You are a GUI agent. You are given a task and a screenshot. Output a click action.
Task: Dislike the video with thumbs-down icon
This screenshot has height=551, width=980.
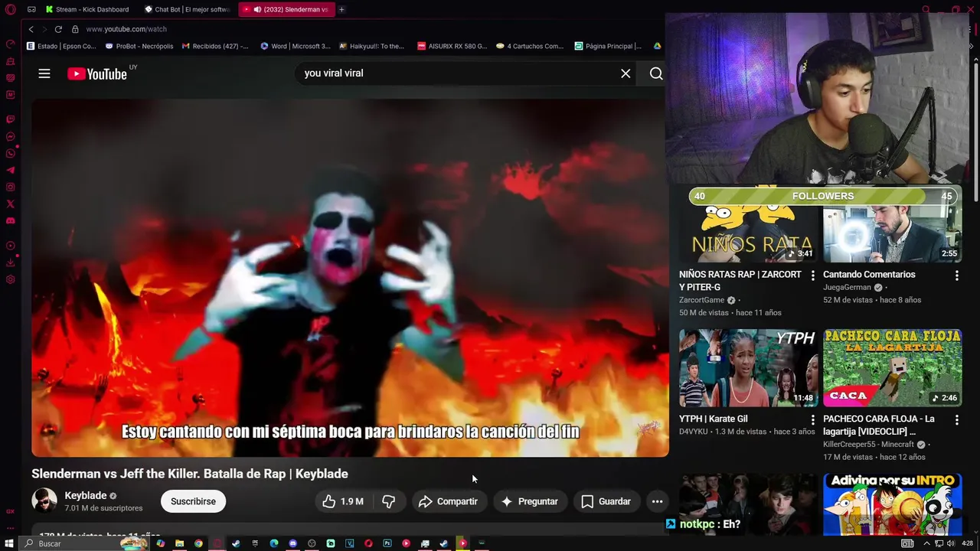389,501
